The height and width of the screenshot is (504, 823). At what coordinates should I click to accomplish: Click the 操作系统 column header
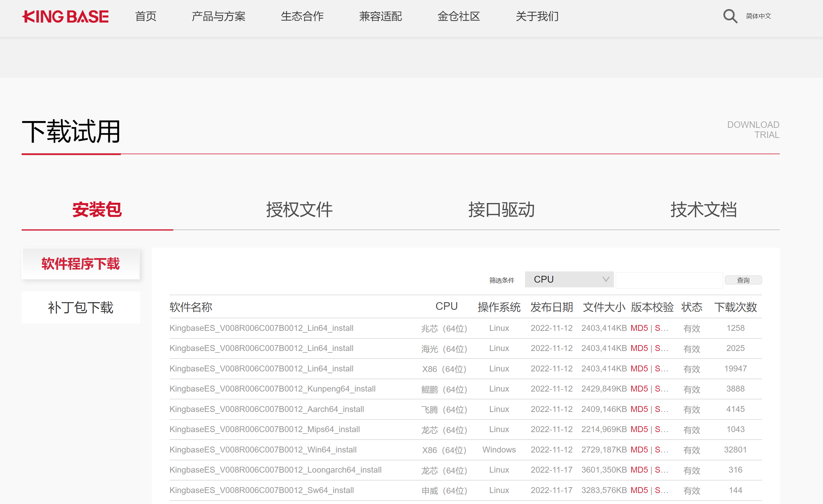pos(499,307)
